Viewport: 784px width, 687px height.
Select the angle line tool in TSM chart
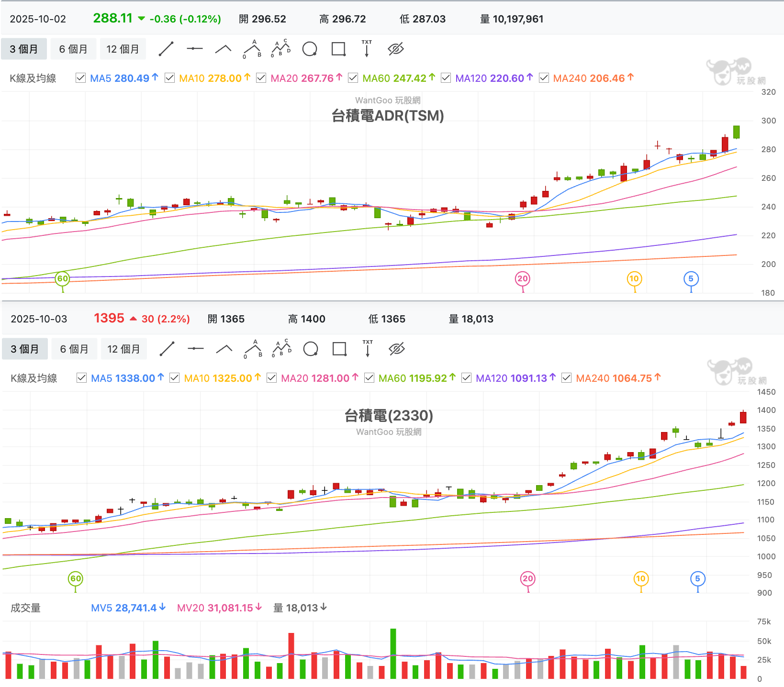coord(224,49)
